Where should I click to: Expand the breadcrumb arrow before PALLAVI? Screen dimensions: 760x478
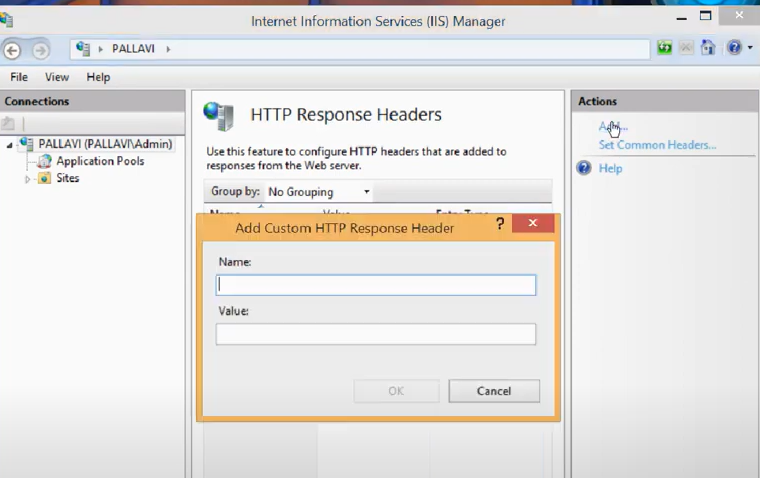[101, 49]
